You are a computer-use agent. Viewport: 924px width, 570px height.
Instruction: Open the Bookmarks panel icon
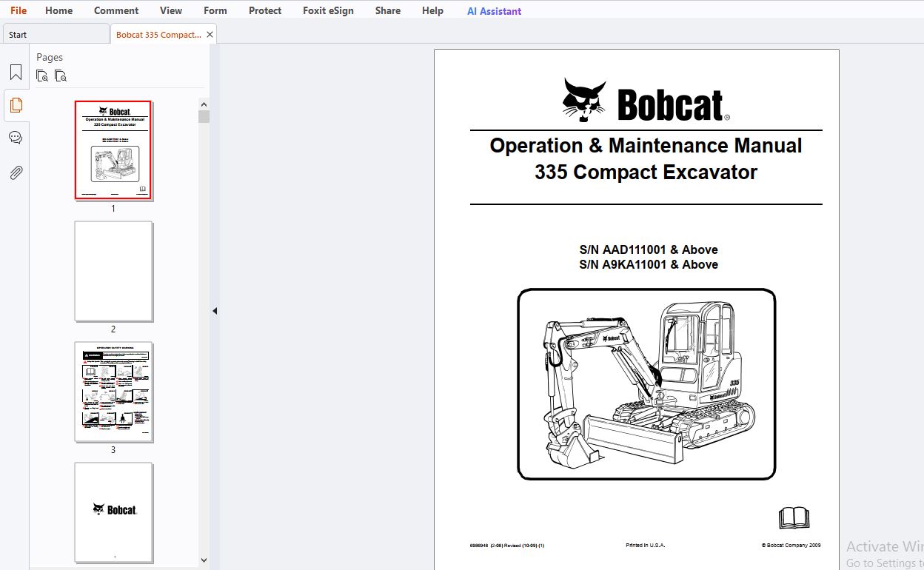point(16,73)
